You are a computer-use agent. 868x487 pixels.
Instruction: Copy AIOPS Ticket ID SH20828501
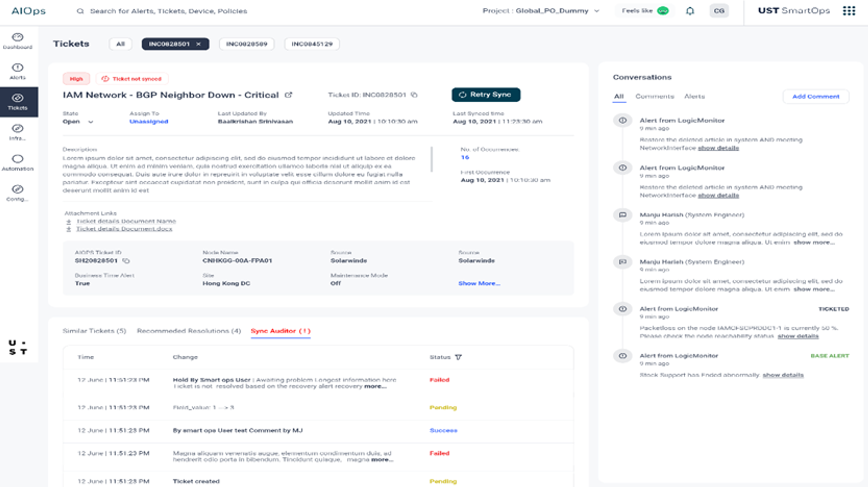(126, 261)
